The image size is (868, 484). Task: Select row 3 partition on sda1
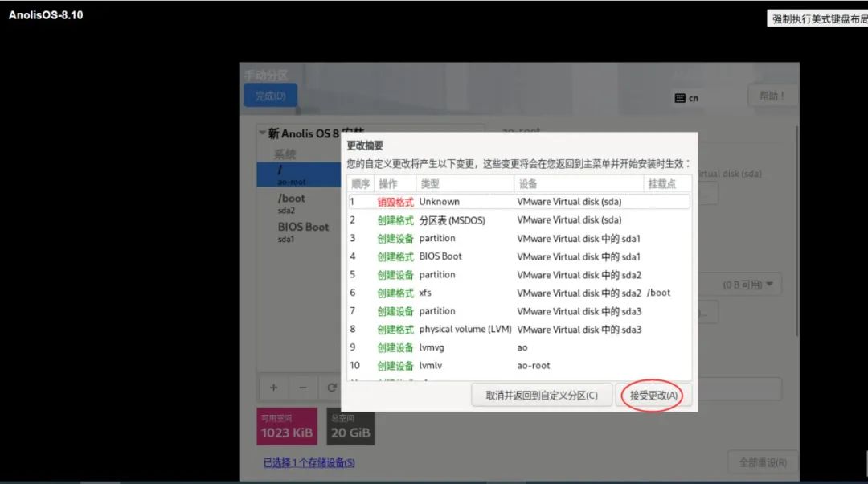click(519, 238)
